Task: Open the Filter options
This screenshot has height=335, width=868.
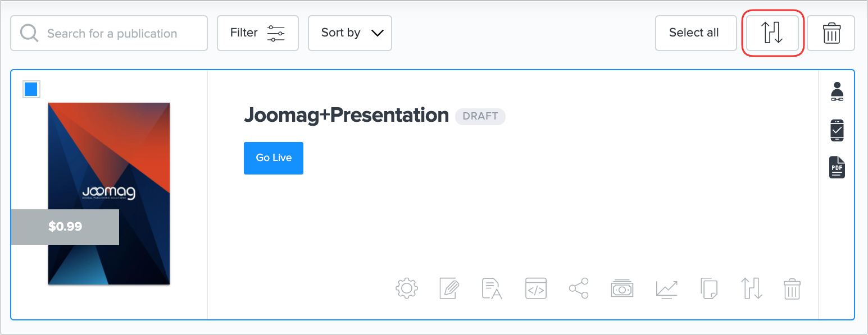Action: point(257,33)
